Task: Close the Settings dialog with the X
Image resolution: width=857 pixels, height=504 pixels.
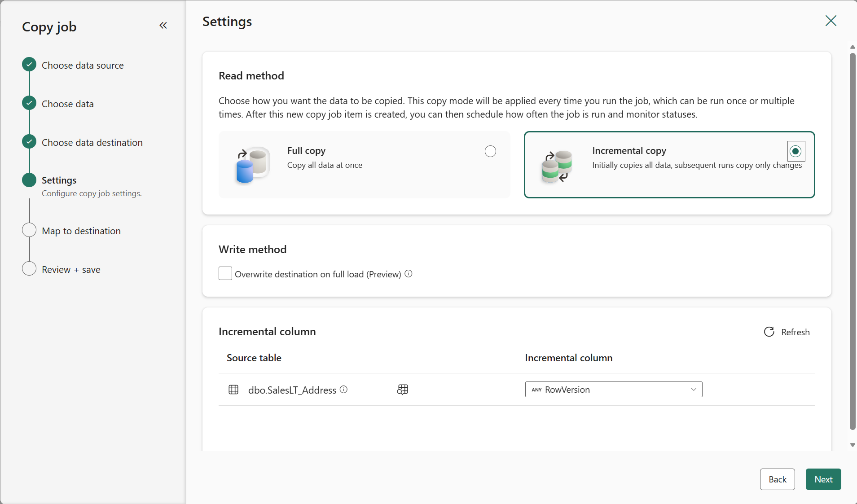Action: (830, 21)
